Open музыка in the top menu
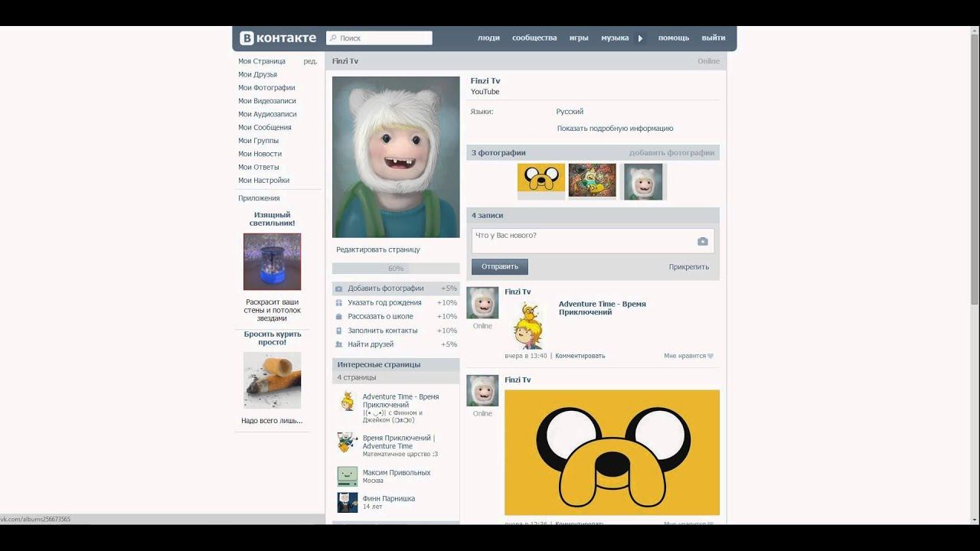 [615, 37]
